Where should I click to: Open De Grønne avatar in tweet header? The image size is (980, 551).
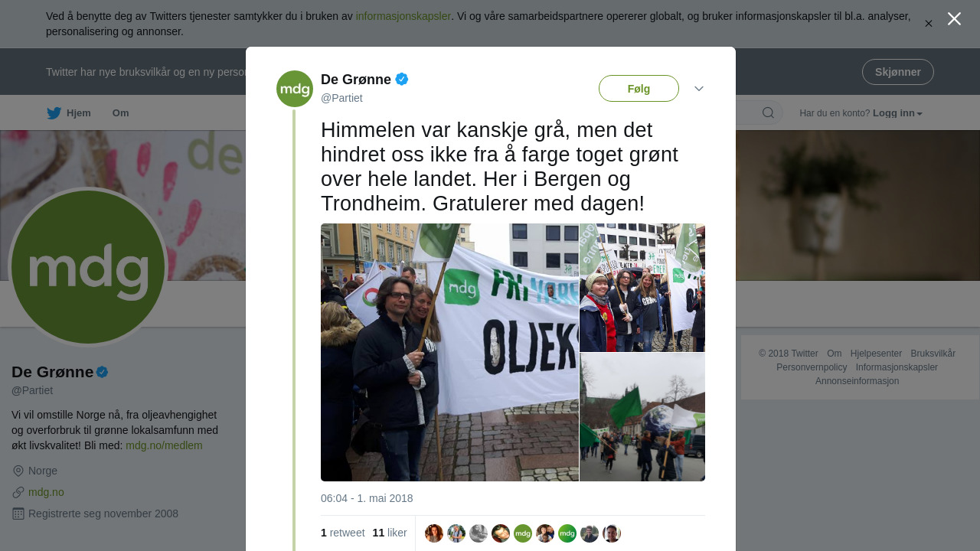(x=295, y=89)
